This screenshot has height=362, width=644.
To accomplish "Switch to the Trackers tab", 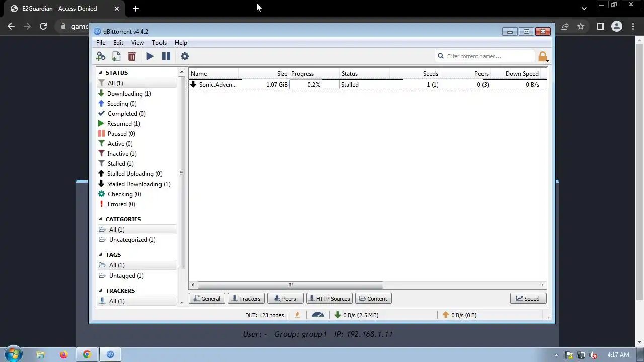I will click(246, 299).
